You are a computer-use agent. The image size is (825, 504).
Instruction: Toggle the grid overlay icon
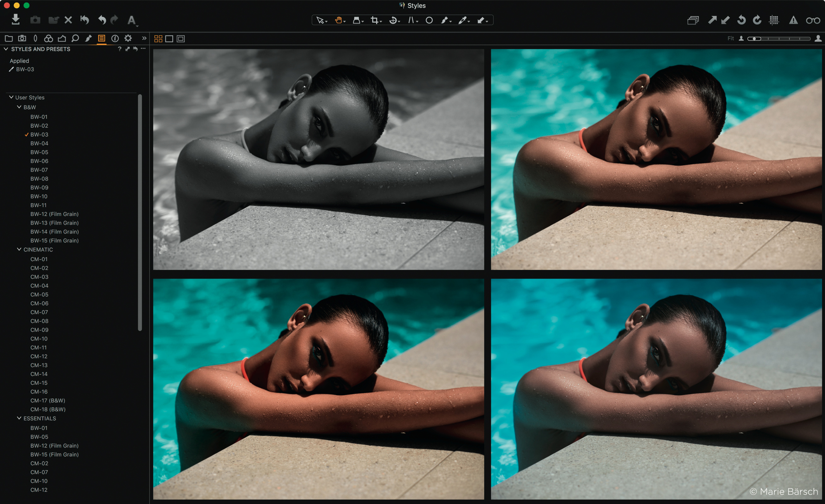774,20
